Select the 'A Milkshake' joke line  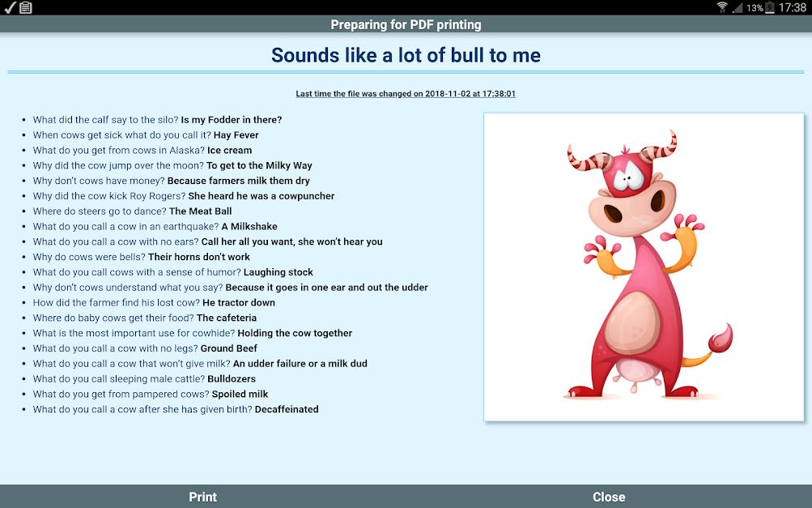click(x=155, y=226)
